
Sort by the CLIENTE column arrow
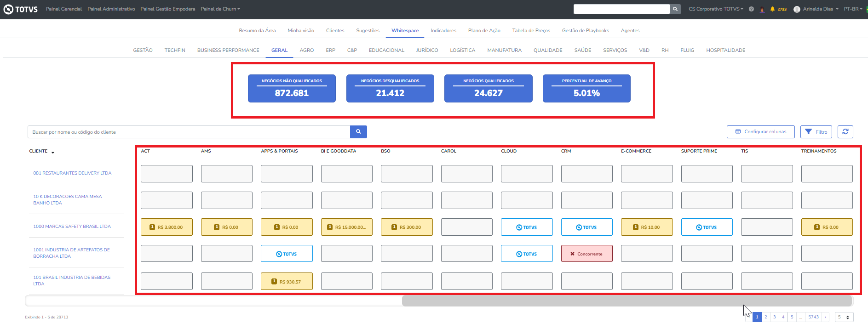tap(53, 152)
